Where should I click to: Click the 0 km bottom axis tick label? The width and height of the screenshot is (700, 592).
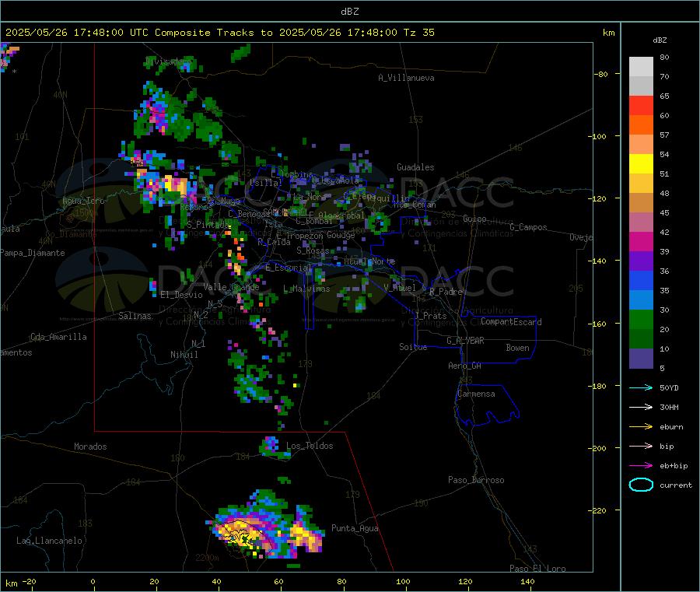pyautogui.click(x=93, y=581)
